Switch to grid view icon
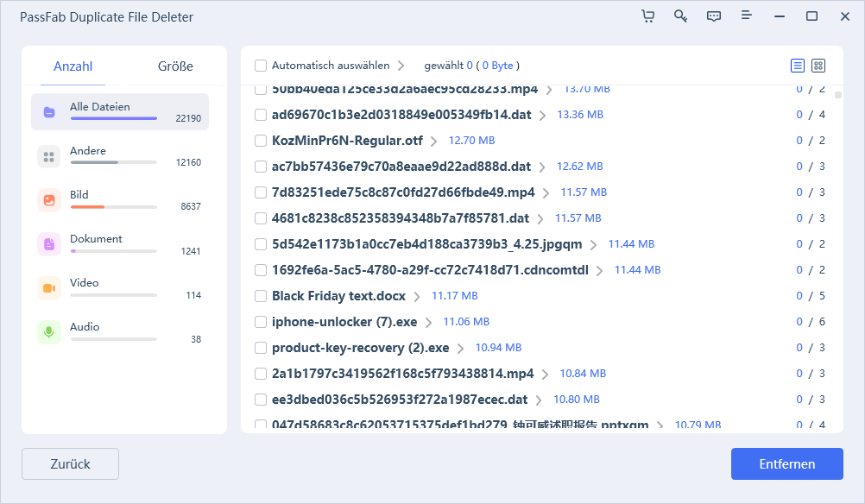The image size is (865, 504). (x=818, y=66)
